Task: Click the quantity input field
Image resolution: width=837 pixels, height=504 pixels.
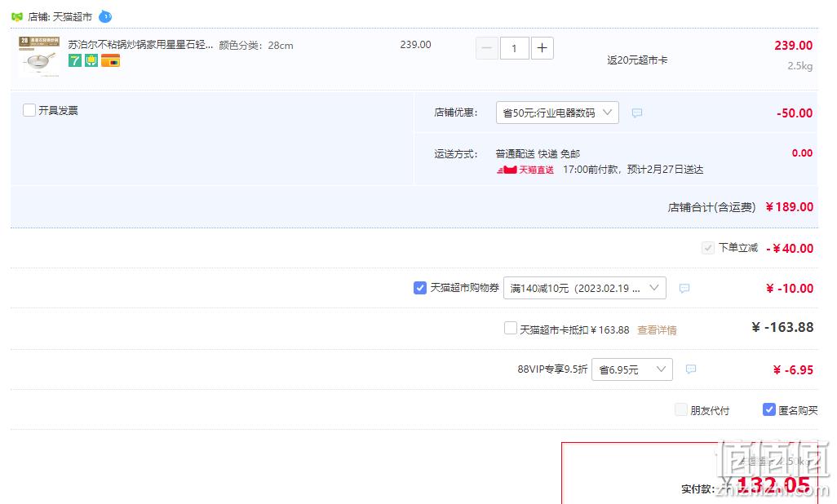Action: pos(515,48)
